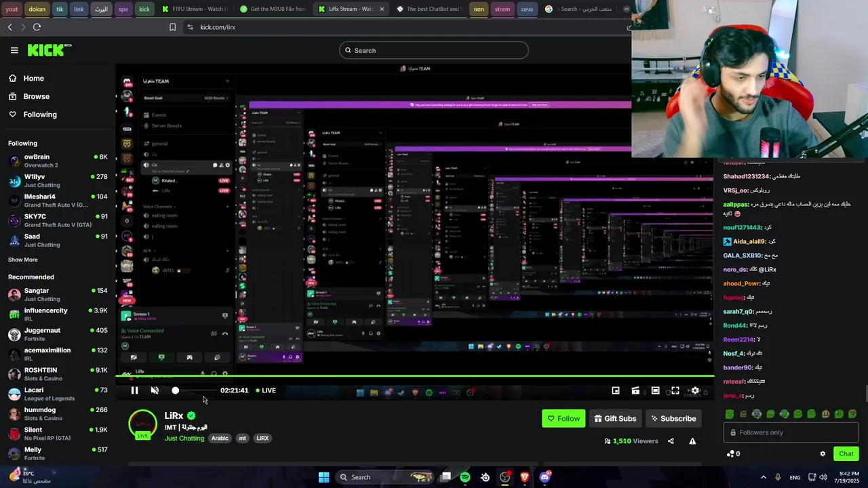
Task: Jump to LIVE in the player
Action: click(266, 390)
